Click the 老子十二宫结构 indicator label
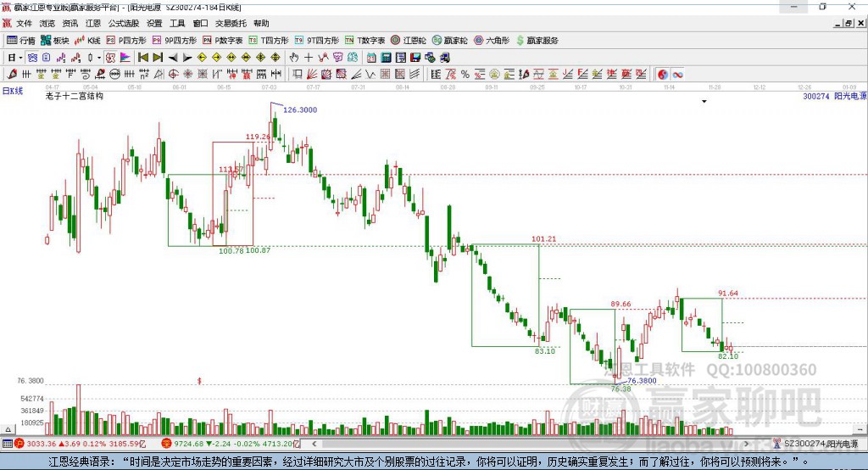Screen dimensions: 868x470 (75, 96)
